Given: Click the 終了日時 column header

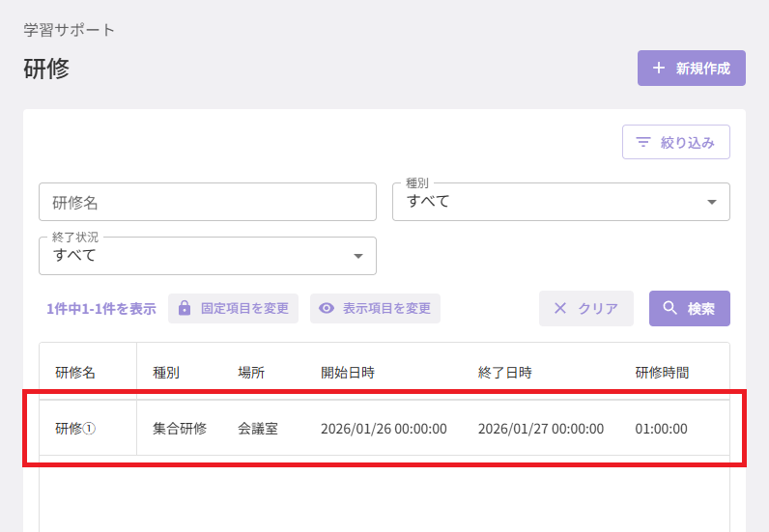Looking at the screenshot, I should (x=505, y=373).
